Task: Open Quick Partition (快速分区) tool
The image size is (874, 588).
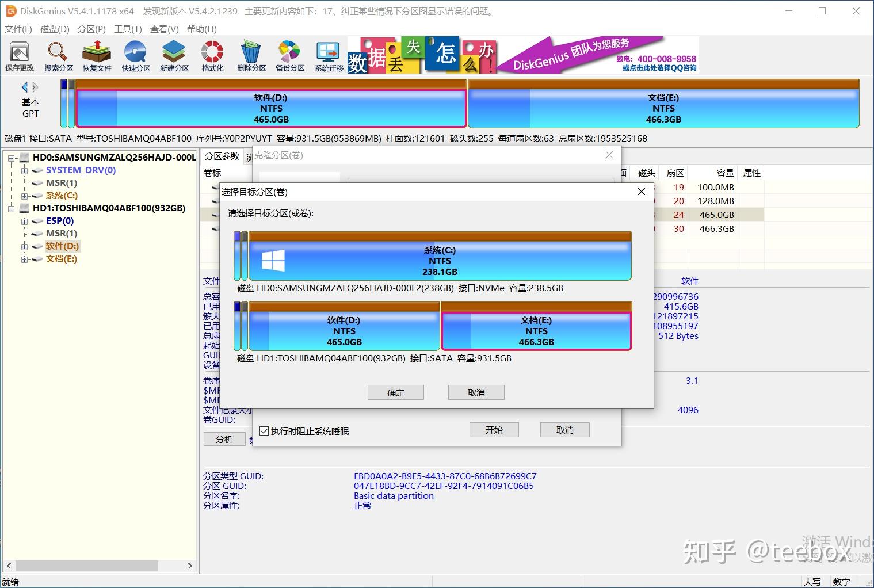Action: click(135, 56)
